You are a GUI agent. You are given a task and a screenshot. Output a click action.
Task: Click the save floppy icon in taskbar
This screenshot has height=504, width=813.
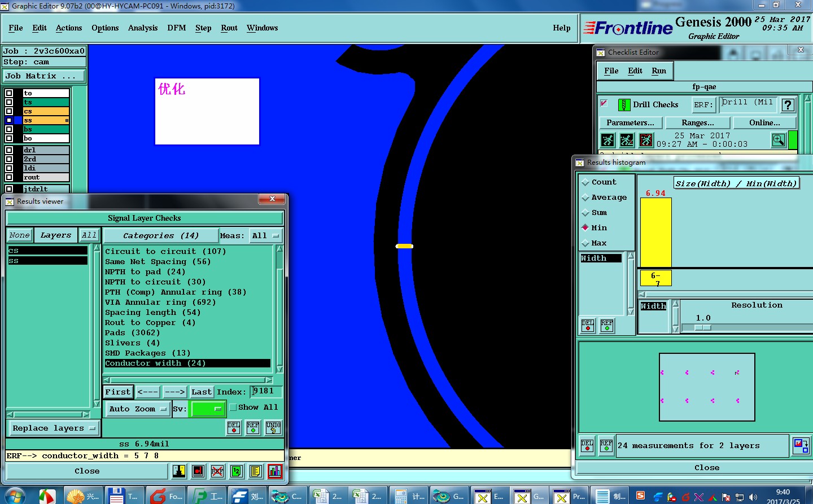116,497
